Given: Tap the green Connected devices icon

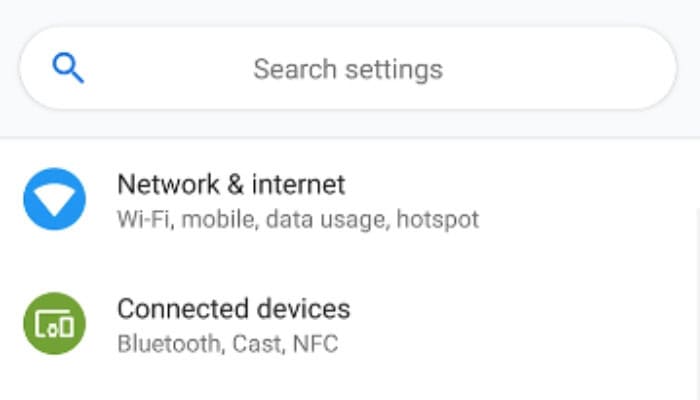Looking at the screenshot, I should coord(54,324).
